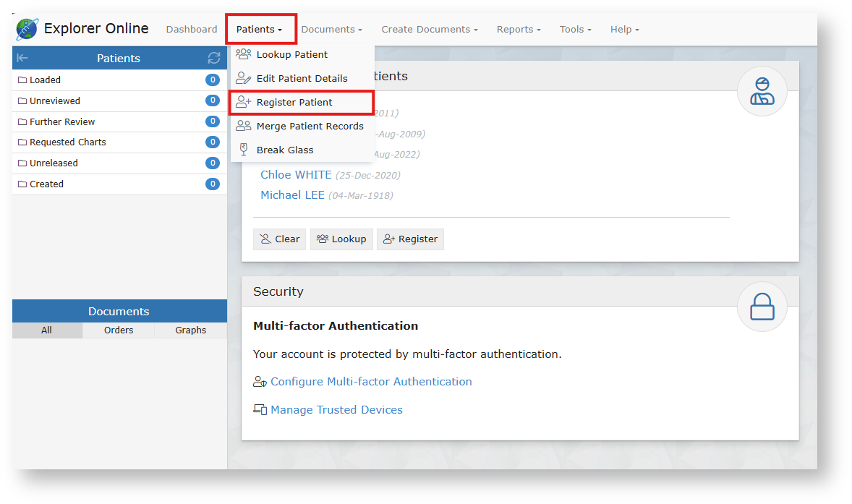Screen dimensions: 852x504
Task: Open the Documents dropdown menu
Action: coord(331,30)
